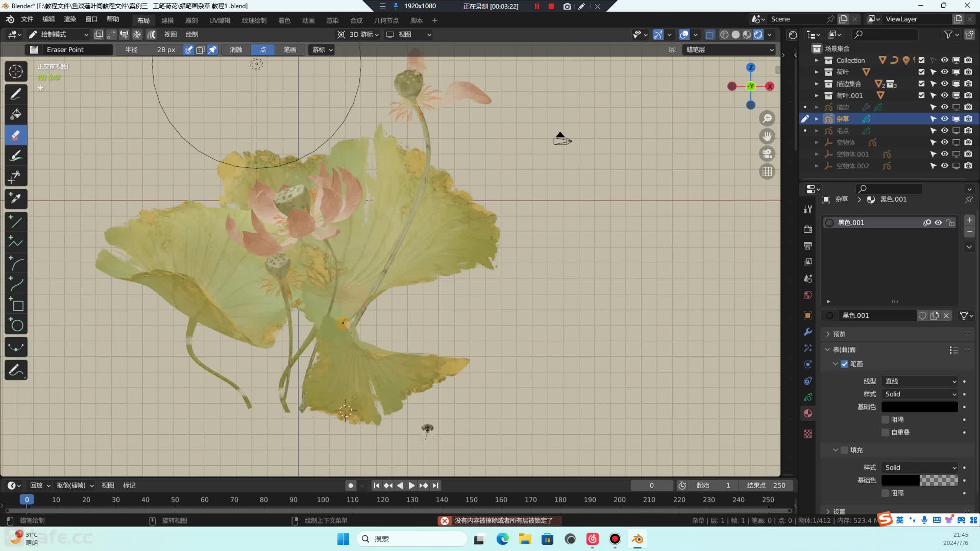980x551 pixels.
Task: Click the stroke 基础色 black color swatch
Action: tap(920, 407)
